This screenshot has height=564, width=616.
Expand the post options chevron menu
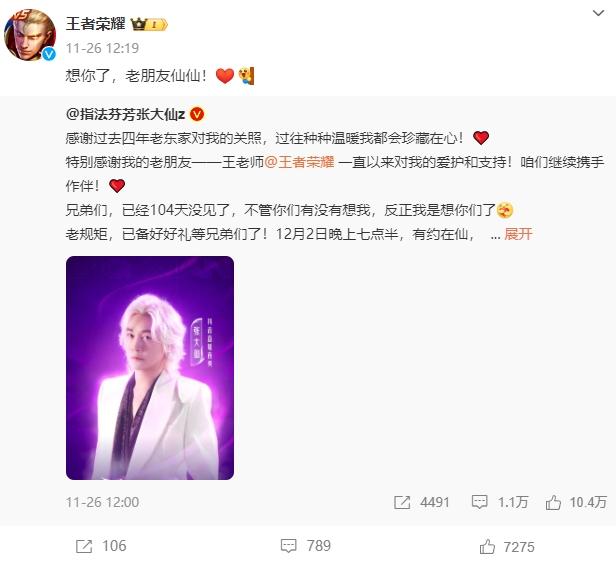(x=598, y=13)
